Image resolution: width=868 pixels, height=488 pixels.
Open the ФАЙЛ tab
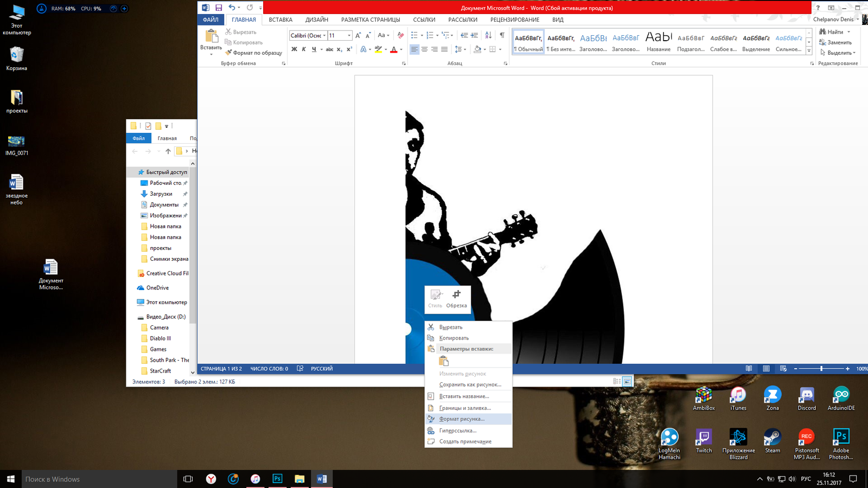210,20
